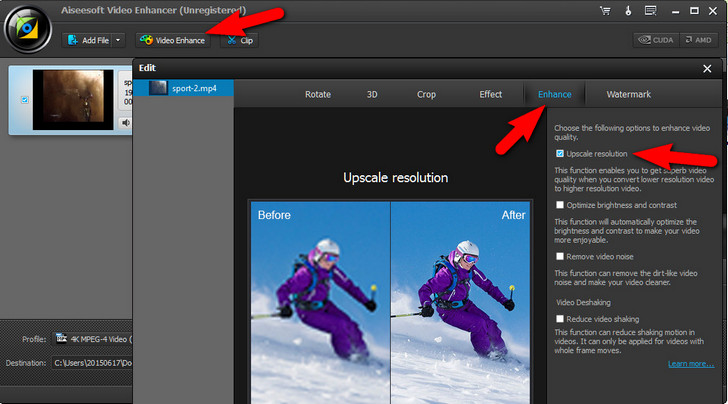This screenshot has height=404, width=728.
Task: Enable Optimize brightness and contrast
Action: (x=560, y=205)
